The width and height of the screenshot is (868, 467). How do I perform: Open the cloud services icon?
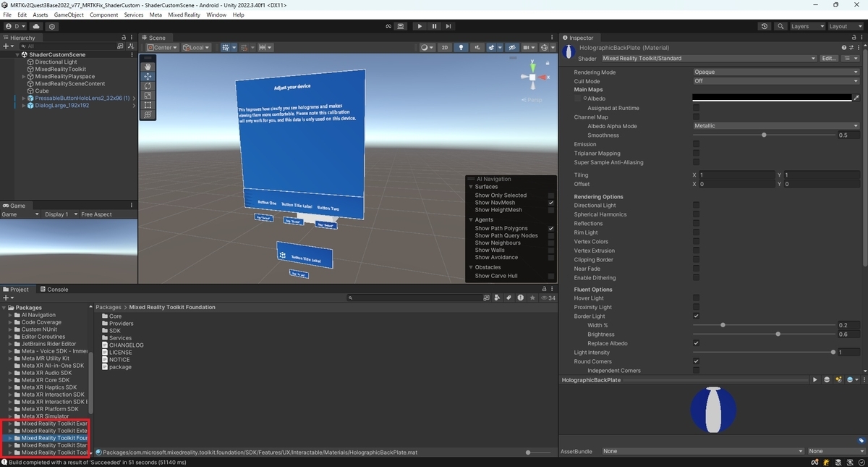pos(36,26)
